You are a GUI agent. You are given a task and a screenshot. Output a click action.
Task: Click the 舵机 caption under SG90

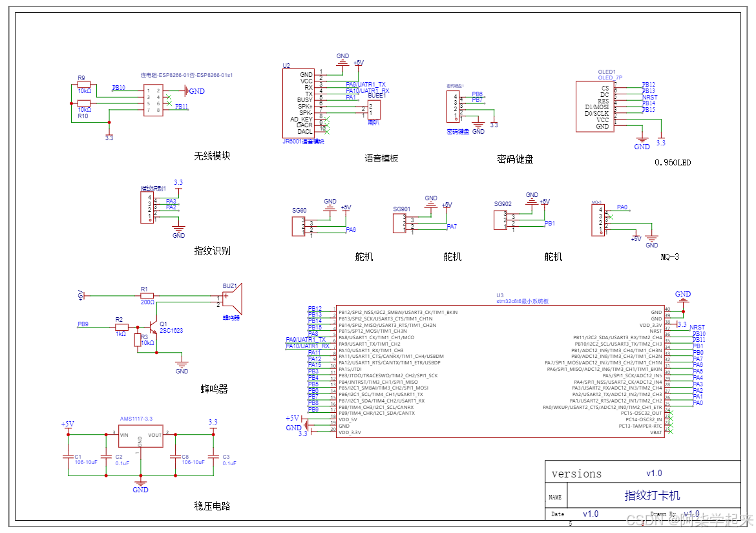pyautogui.click(x=364, y=257)
